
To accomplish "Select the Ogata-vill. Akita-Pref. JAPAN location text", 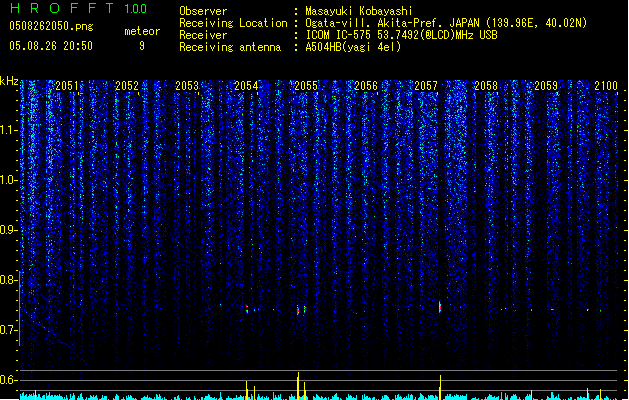I will [x=446, y=23].
